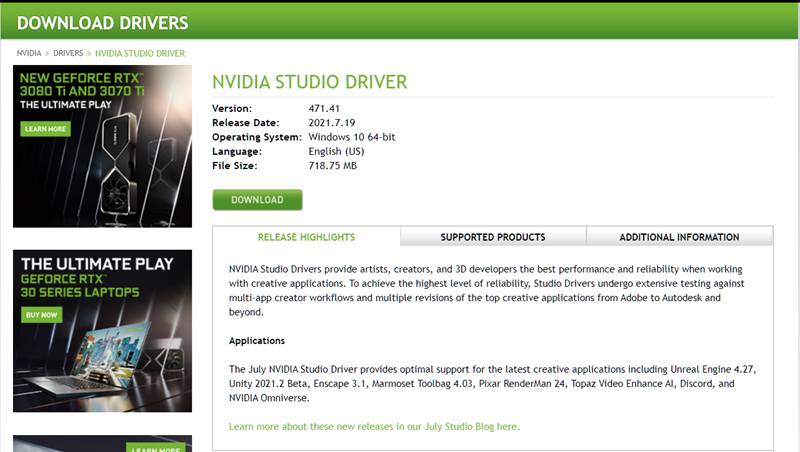
Task: Click the English (US) language value
Action: pos(336,151)
